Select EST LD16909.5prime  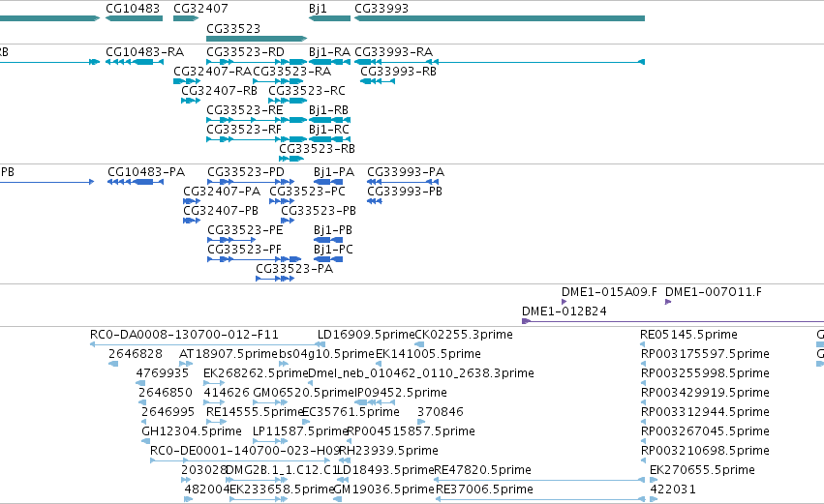tap(320, 344)
